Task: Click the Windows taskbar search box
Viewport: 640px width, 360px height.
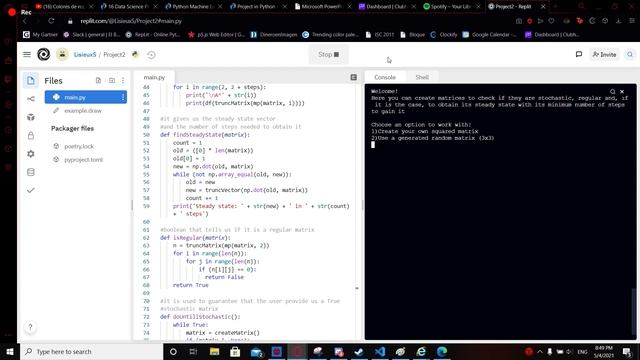Action: tap(92, 351)
